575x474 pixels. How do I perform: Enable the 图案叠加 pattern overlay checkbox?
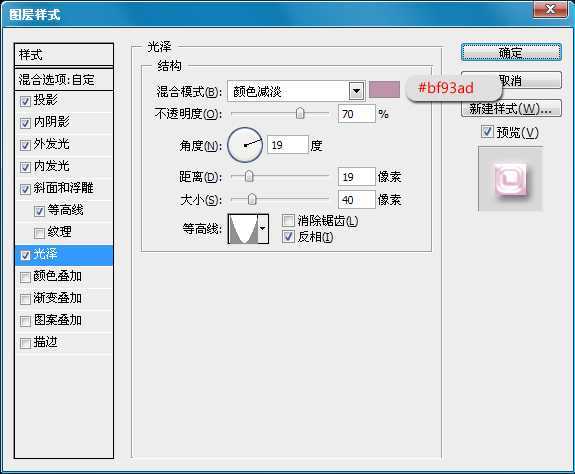[25, 321]
